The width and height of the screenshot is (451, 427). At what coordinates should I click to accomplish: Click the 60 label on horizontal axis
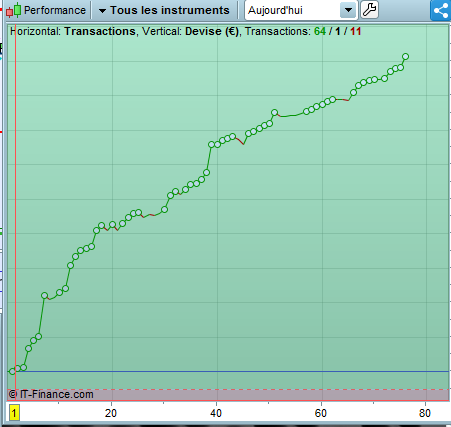(x=320, y=413)
